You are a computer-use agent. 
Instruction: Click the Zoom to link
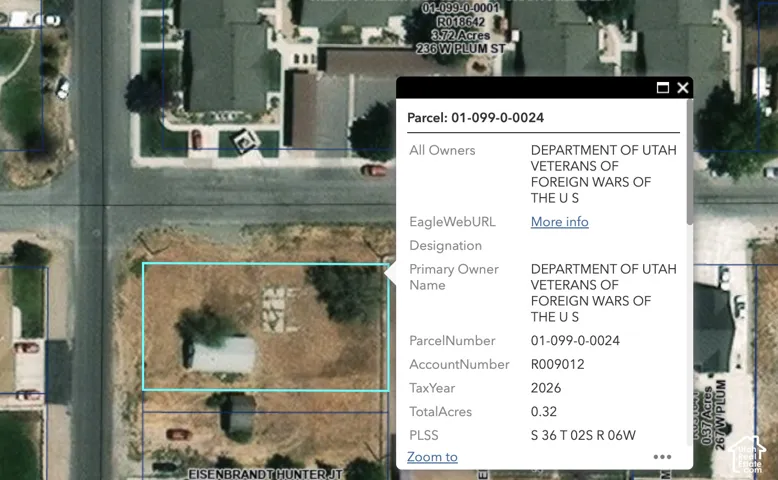432,457
